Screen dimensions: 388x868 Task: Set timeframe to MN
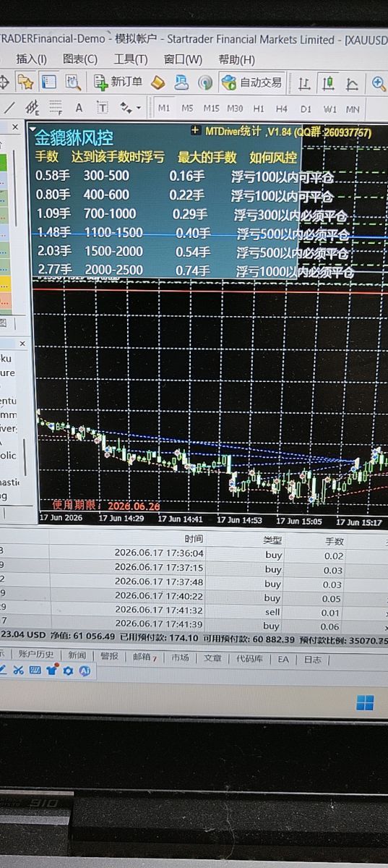coord(353,109)
